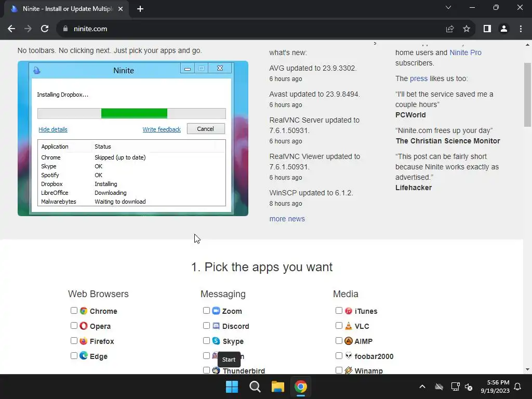Close the Ninite tab
Image resolution: width=532 pixels, height=399 pixels.
(121, 9)
